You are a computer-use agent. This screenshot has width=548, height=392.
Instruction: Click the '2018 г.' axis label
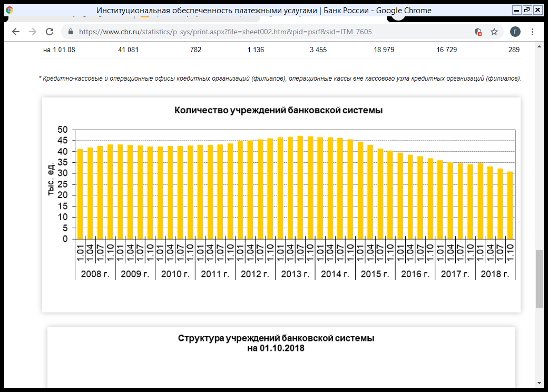495,275
